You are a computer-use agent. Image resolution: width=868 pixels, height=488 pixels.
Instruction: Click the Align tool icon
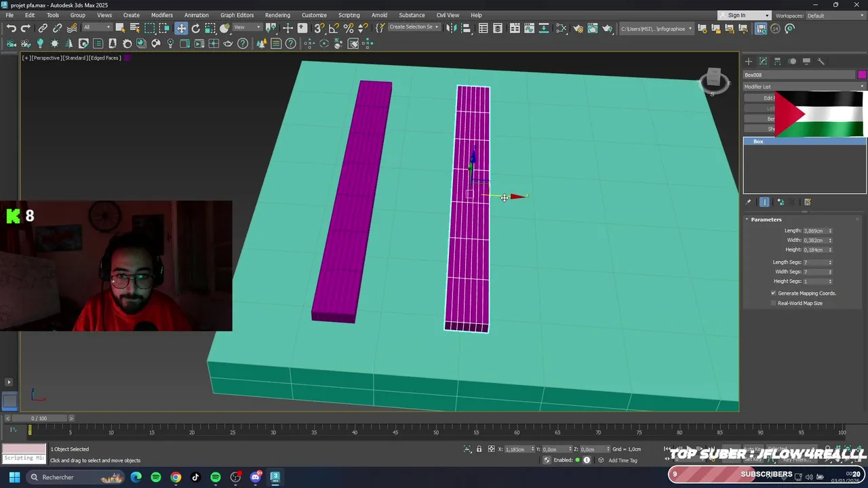coord(466,28)
